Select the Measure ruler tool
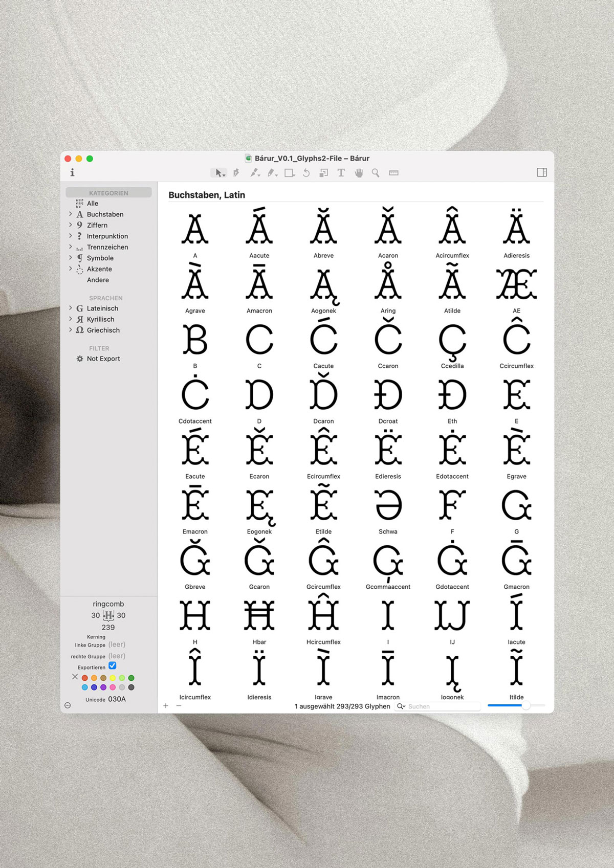The height and width of the screenshot is (868, 614). click(x=393, y=173)
